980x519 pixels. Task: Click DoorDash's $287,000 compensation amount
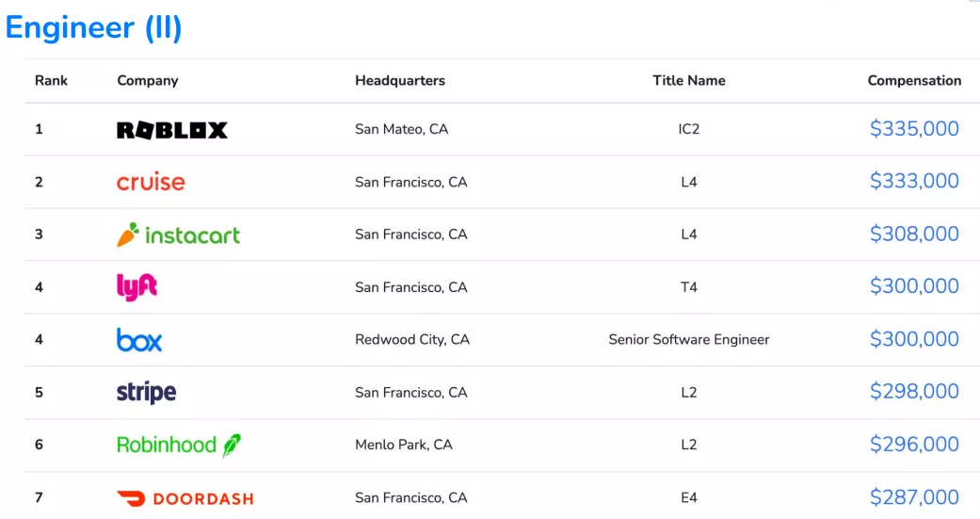coord(914,497)
